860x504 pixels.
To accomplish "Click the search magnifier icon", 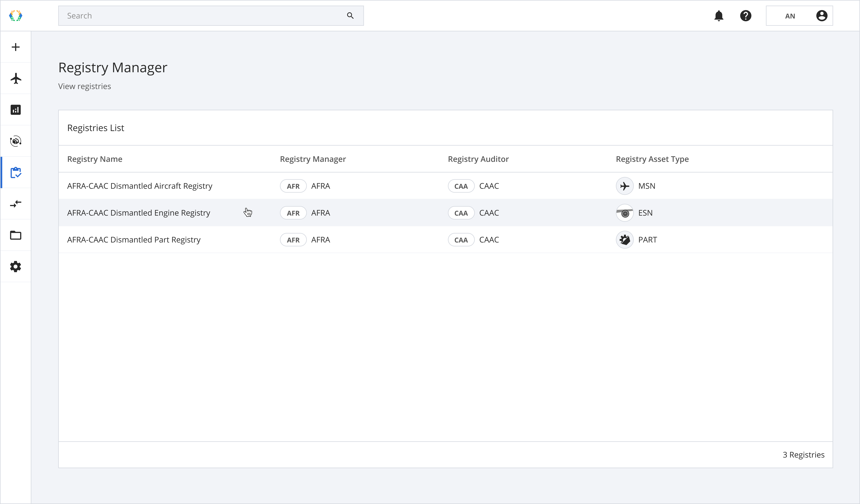I will [350, 16].
